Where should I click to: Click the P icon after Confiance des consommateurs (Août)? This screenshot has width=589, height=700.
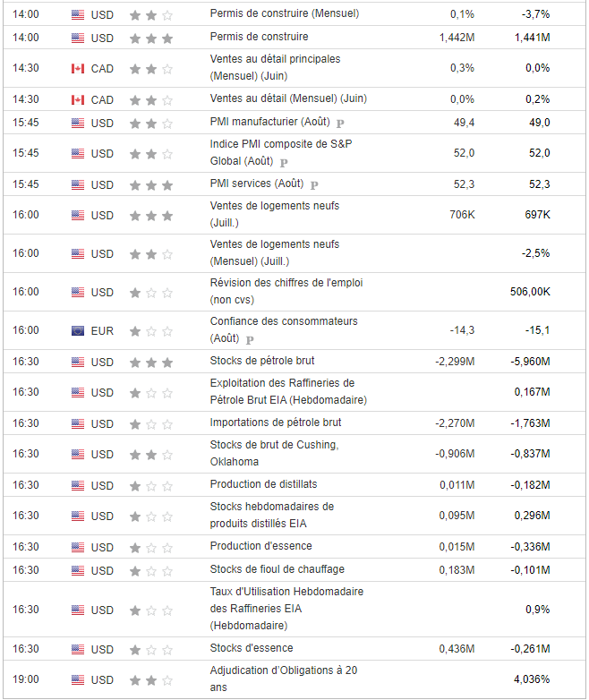point(249,340)
